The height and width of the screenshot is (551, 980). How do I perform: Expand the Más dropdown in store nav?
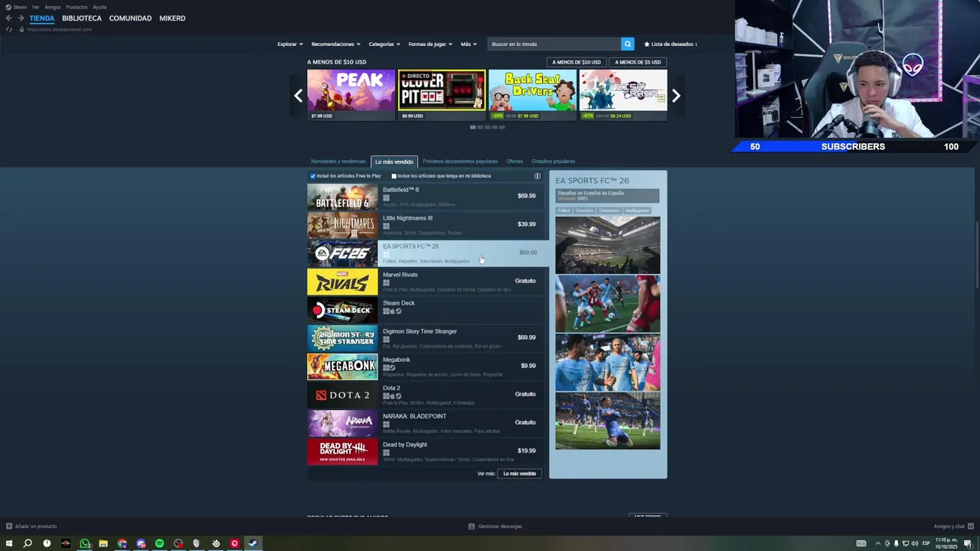[x=469, y=44]
